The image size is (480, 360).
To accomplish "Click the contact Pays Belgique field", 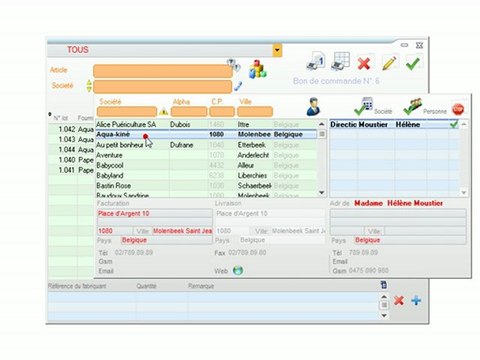I will click(x=409, y=240).
